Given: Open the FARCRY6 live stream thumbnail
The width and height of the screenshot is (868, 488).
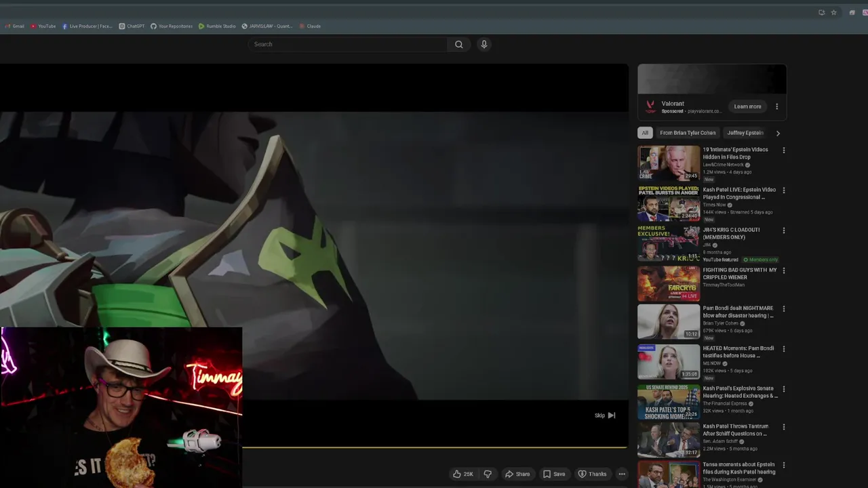Looking at the screenshot, I should coord(669,283).
